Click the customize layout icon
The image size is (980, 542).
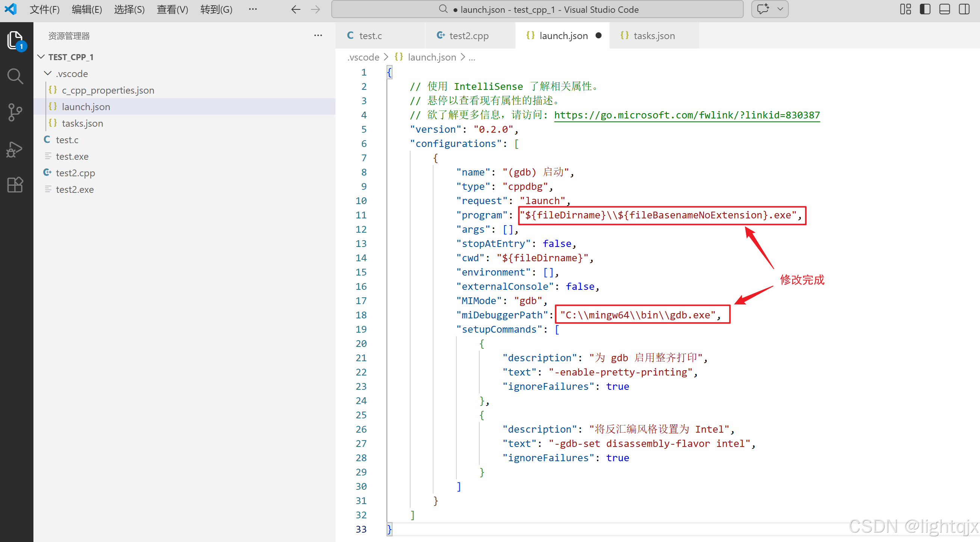point(905,9)
